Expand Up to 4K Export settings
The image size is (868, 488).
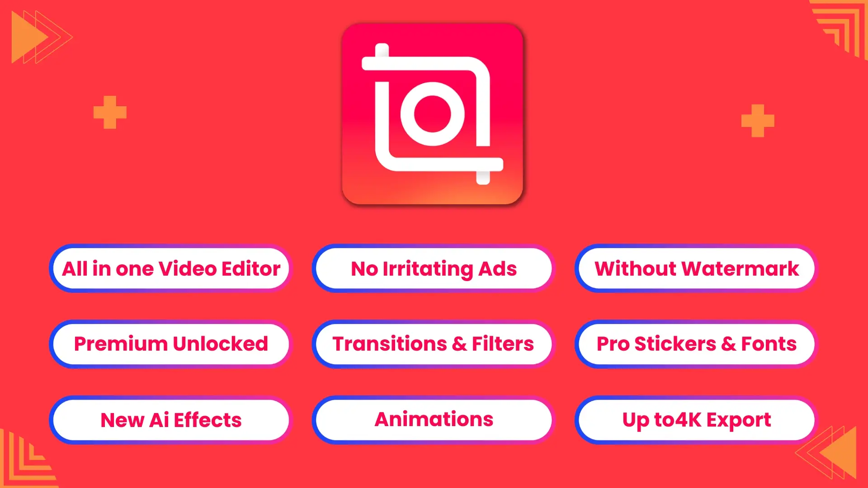click(x=696, y=419)
